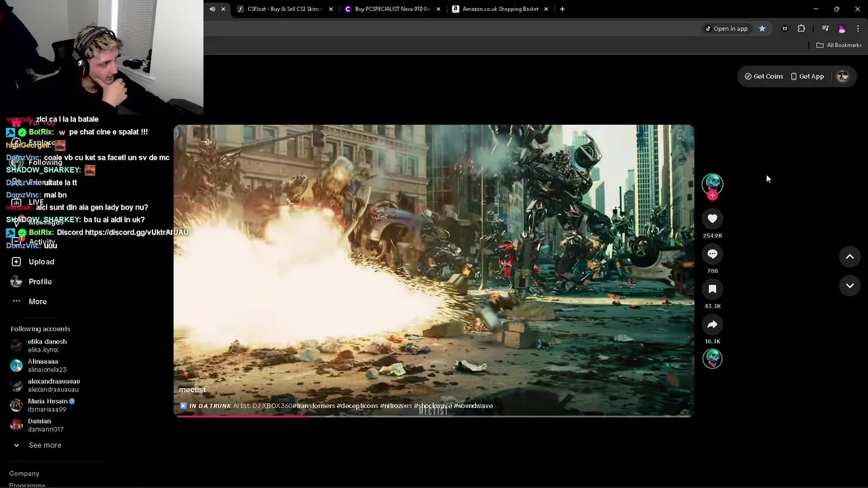Click #shockwave hashtag
This screenshot has width=868, height=488.
(433, 406)
